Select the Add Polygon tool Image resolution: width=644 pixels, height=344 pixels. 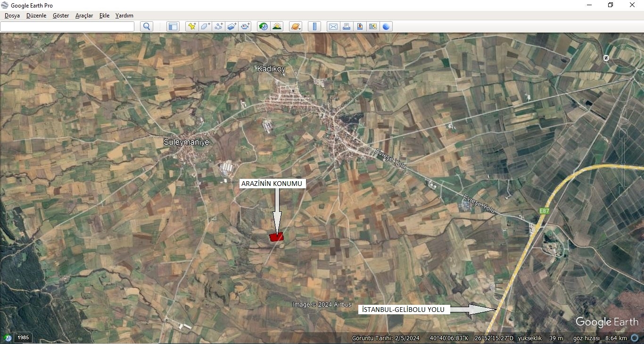coord(205,26)
